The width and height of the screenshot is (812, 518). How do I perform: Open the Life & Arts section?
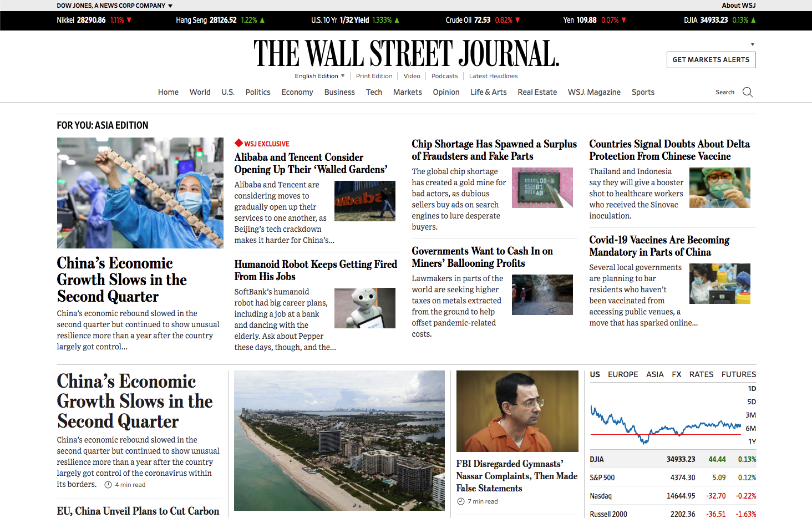(489, 92)
